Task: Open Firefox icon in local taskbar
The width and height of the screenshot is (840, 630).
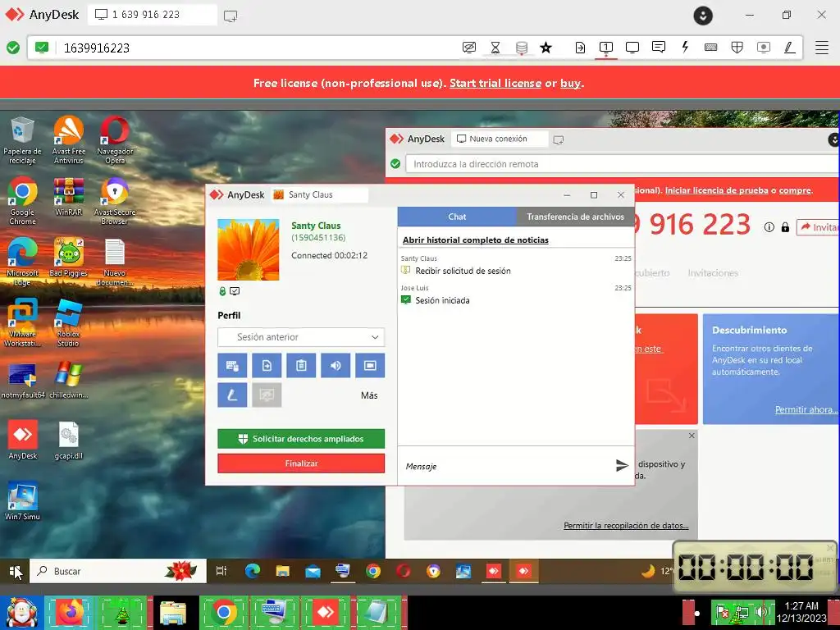Action: tap(71, 612)
